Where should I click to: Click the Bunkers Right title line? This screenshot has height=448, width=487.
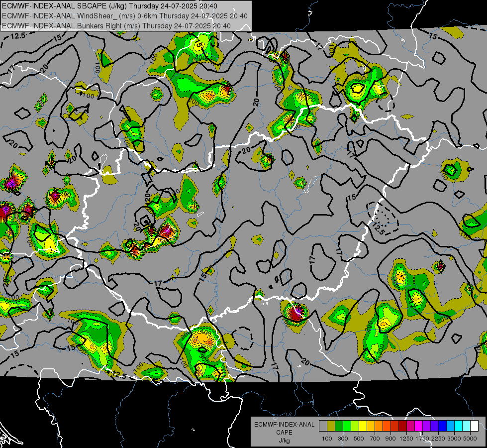point(116,26)
